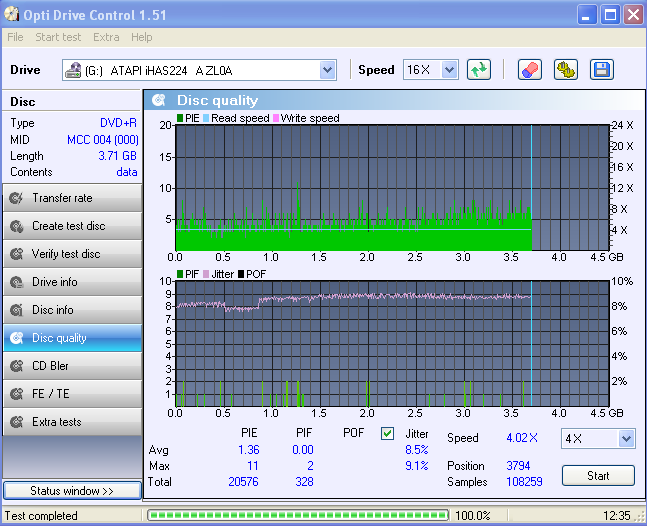Click the Create test disc icon

click(x=17, y=226)
